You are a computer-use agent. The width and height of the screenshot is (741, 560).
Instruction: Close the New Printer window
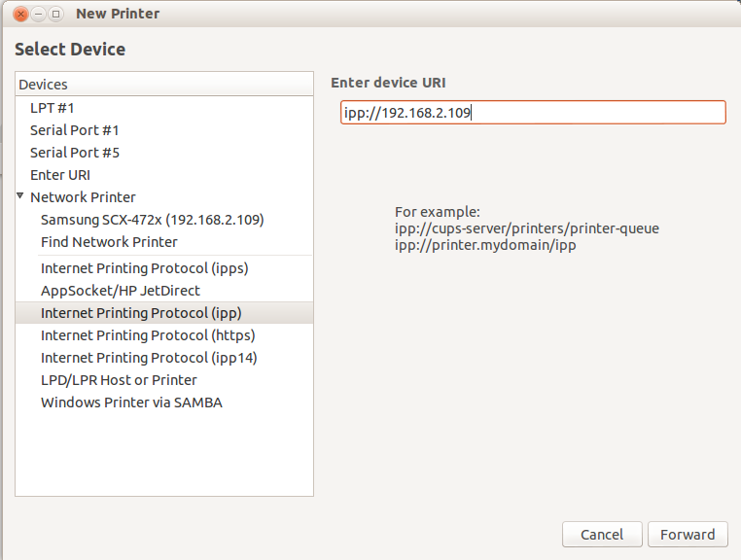click(x=21, y=14)
